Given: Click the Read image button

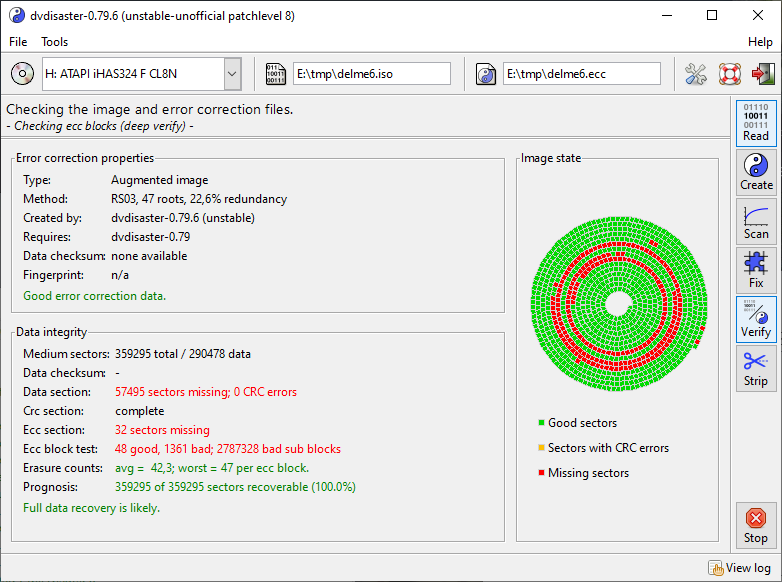Looking at the screenshot, I should (756, 122).
